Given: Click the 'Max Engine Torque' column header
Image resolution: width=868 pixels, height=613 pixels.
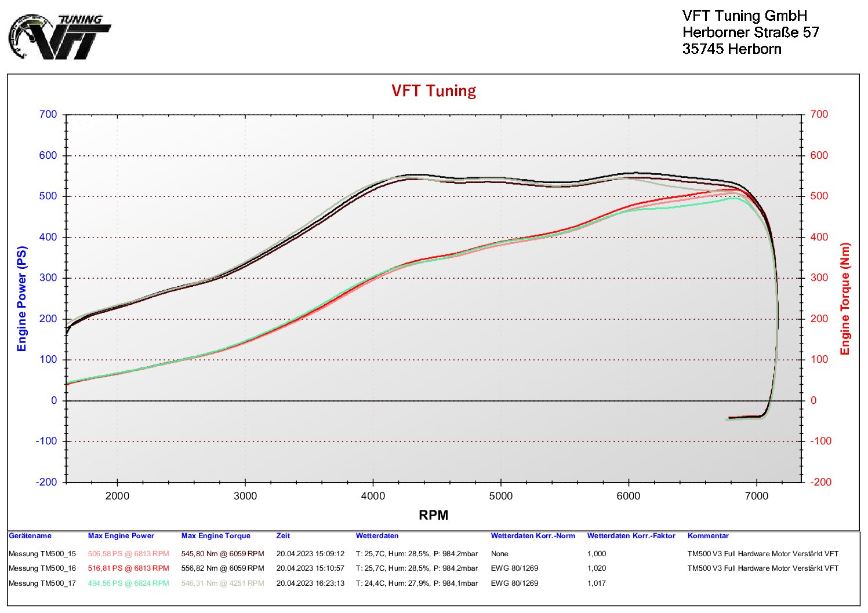Looking at the screenshot, I should pos(216,536).
